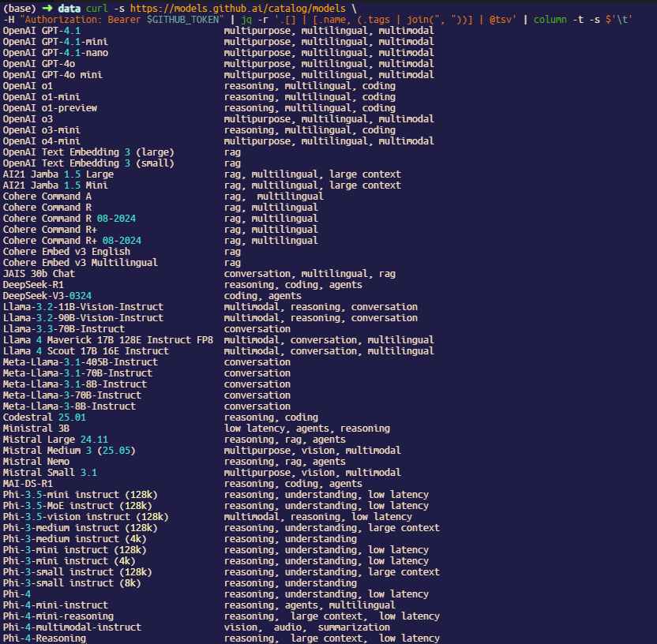The height and width of the screenshot is (644, 657).
Task: Click 'Mistral Small 3.1' entry
Action: pyautogui.click(x=50, y=473)
